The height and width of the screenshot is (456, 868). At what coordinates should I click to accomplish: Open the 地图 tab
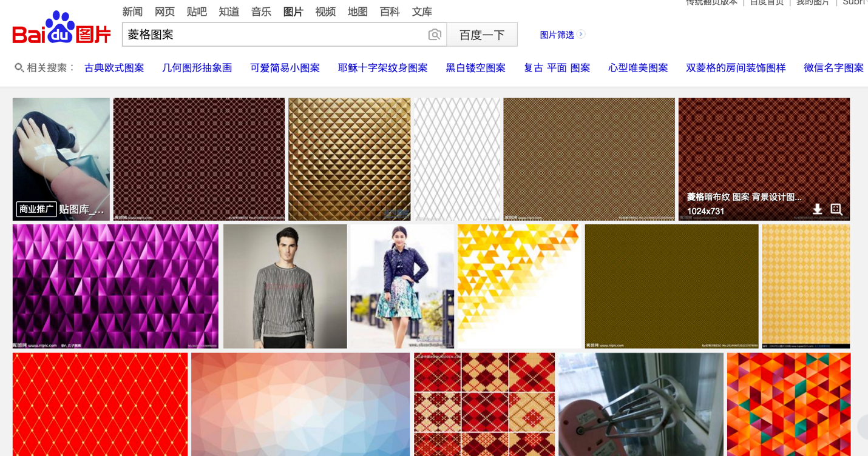358,12
